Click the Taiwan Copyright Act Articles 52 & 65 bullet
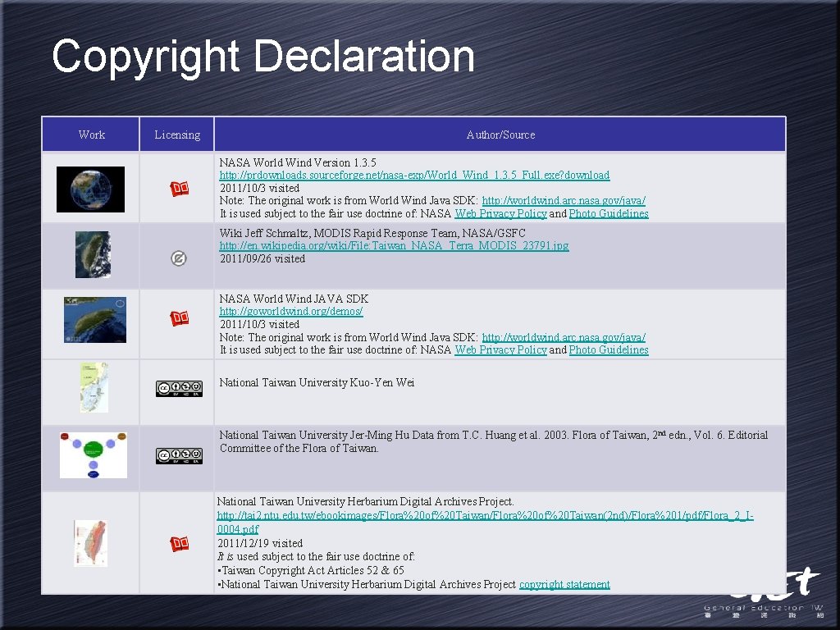This screenshot has width=840, height=630. (x=311, y=571)
